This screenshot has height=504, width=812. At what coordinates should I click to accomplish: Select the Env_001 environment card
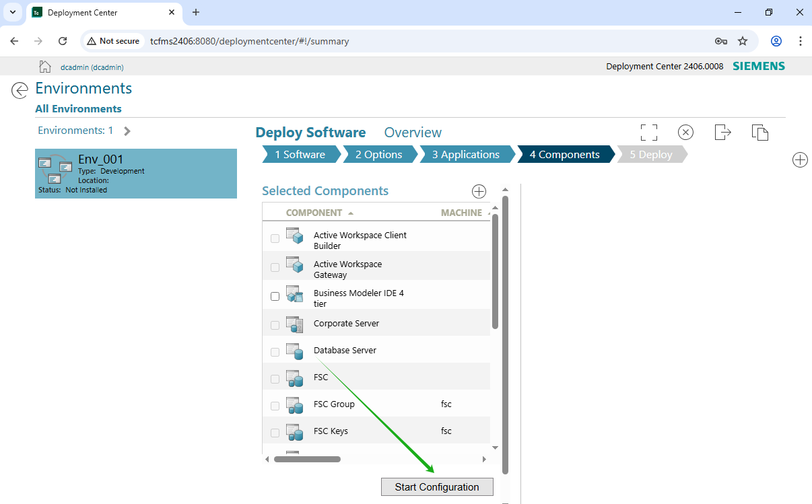pos(136,174)
